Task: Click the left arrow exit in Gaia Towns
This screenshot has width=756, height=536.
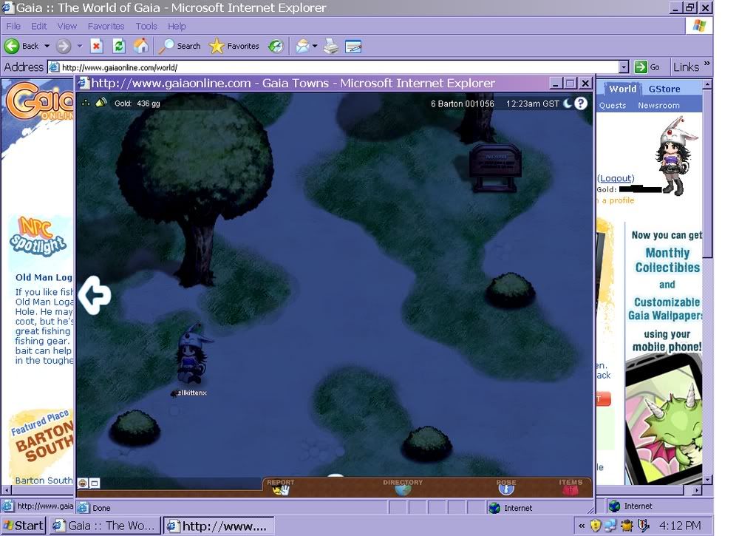Action: (x=95, y=295)
